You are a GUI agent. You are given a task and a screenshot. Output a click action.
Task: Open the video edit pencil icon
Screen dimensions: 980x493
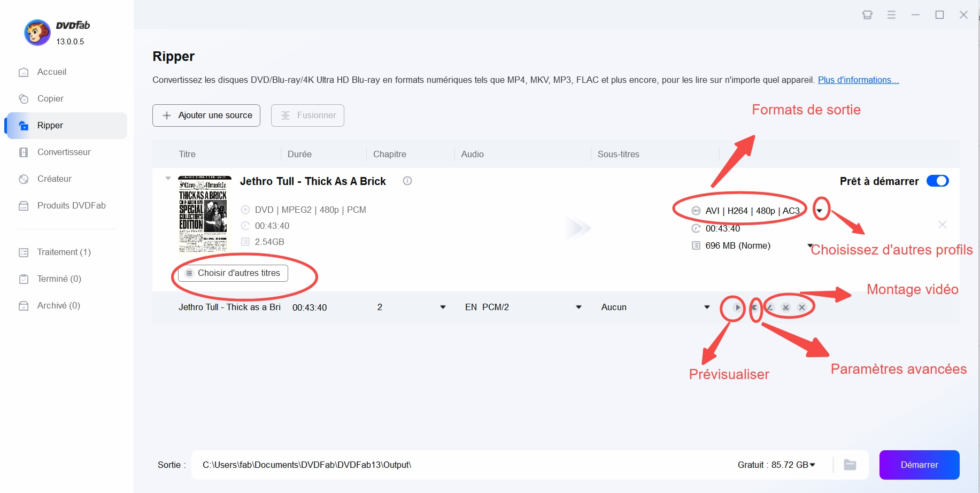click(770, 307)
